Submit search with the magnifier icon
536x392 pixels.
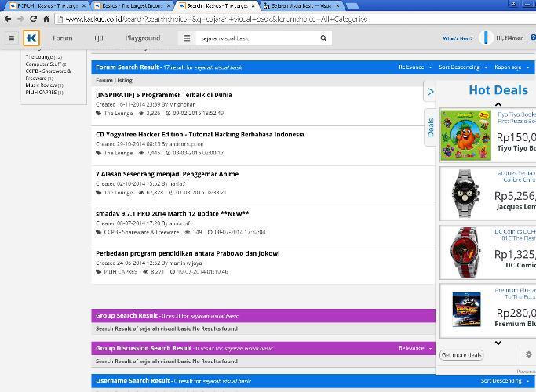pos(323,38)
